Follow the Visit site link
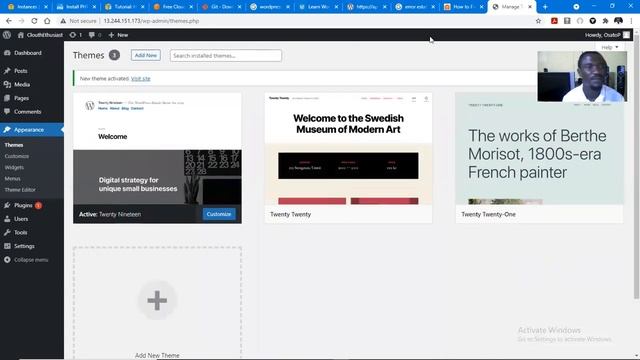The image size is (640, 360). pos(141,79)
